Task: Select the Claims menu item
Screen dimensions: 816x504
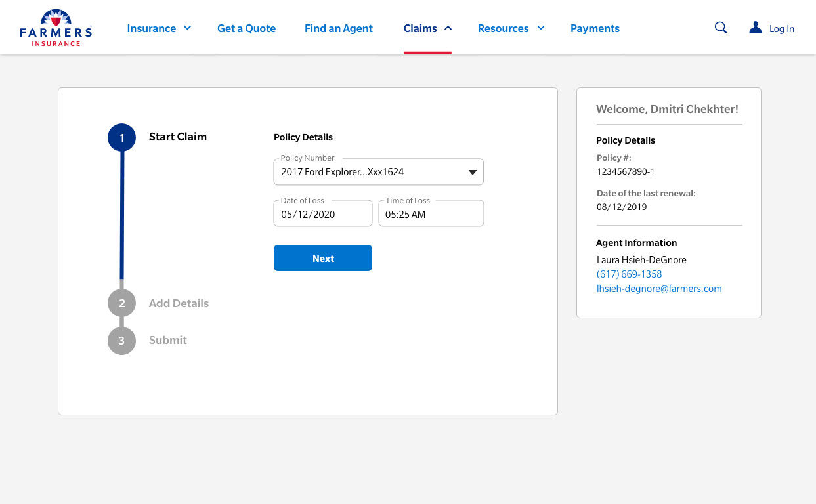Action: tap(420, 28)
